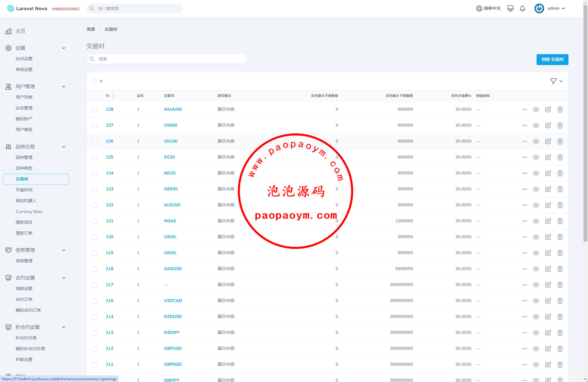
Task: Collapse the 用户管理 sidebar section
Action: [x=64, y=87]
